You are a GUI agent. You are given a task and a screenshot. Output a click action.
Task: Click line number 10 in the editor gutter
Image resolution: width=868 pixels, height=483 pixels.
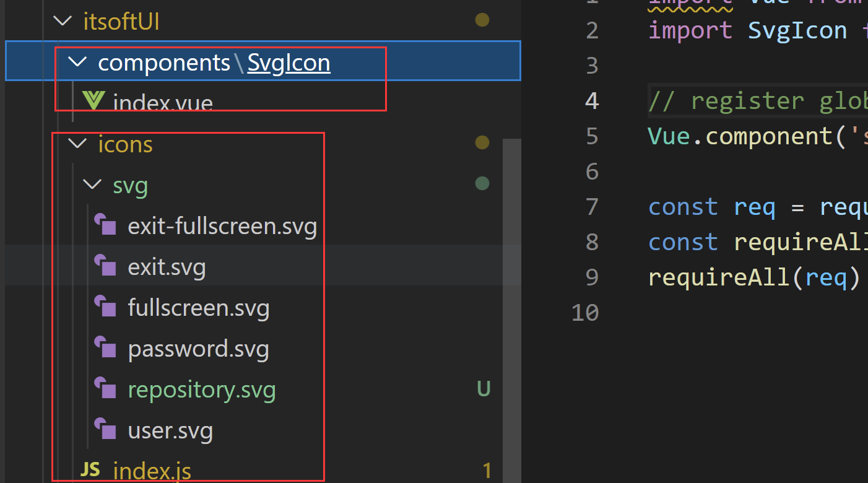click(x=586, y=312)
